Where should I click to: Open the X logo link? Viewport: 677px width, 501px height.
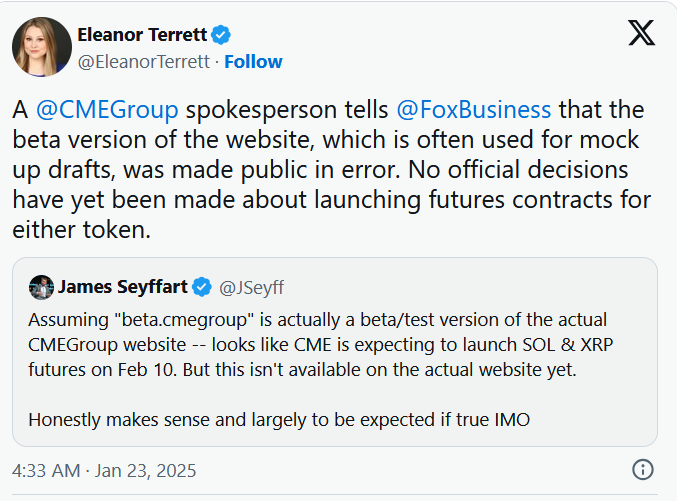pos(642,33)
